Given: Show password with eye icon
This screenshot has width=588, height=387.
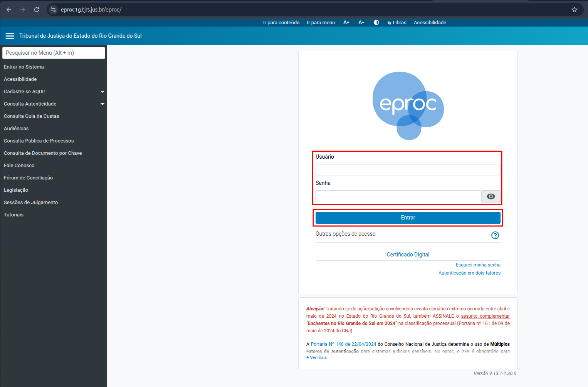Looking at the screenshot, I should pos(491,196).
